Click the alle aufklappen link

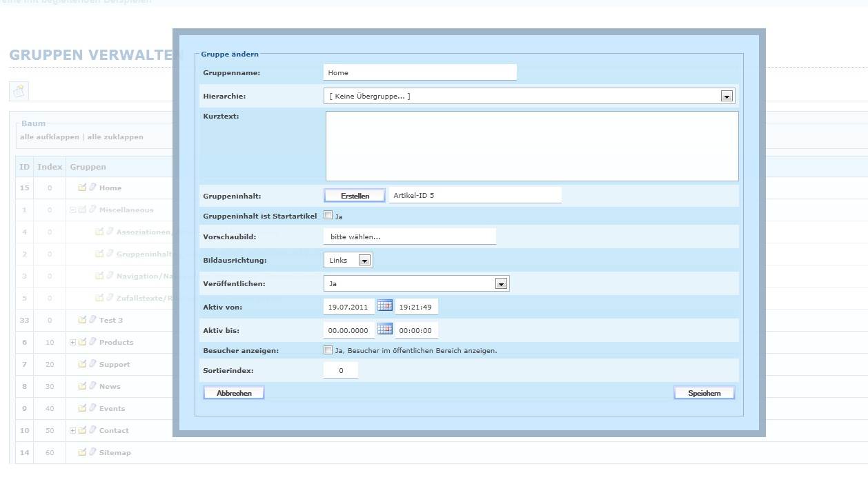coord(49,137)
